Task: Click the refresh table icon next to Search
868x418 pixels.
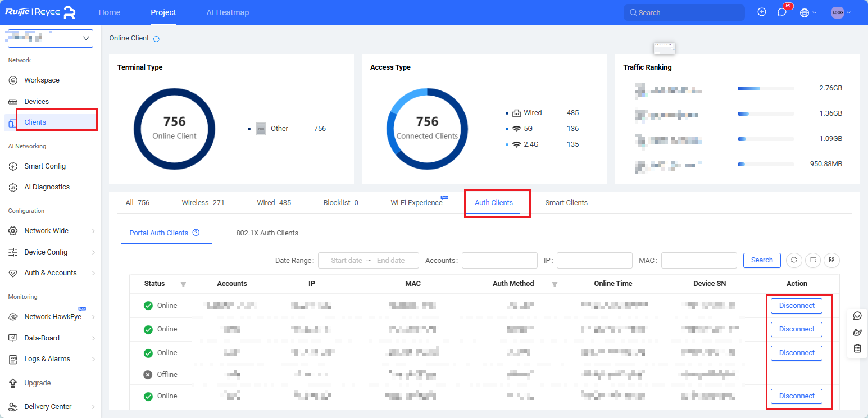Action: click(793, 260)
